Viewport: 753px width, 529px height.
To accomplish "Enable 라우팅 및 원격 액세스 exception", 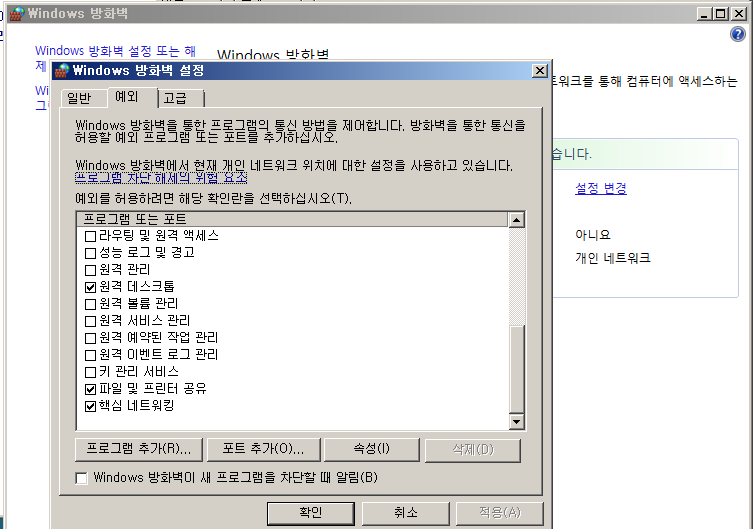I will [x=90, y=236].
